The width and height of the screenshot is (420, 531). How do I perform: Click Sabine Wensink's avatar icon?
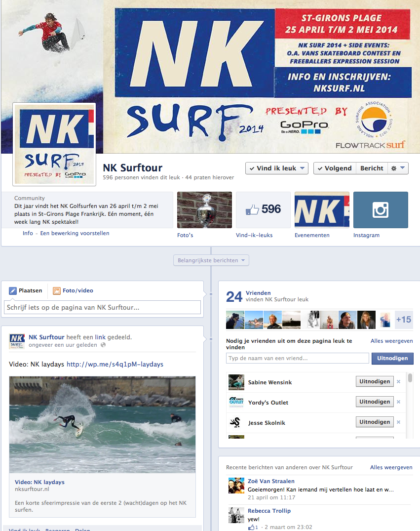(236, 382)
